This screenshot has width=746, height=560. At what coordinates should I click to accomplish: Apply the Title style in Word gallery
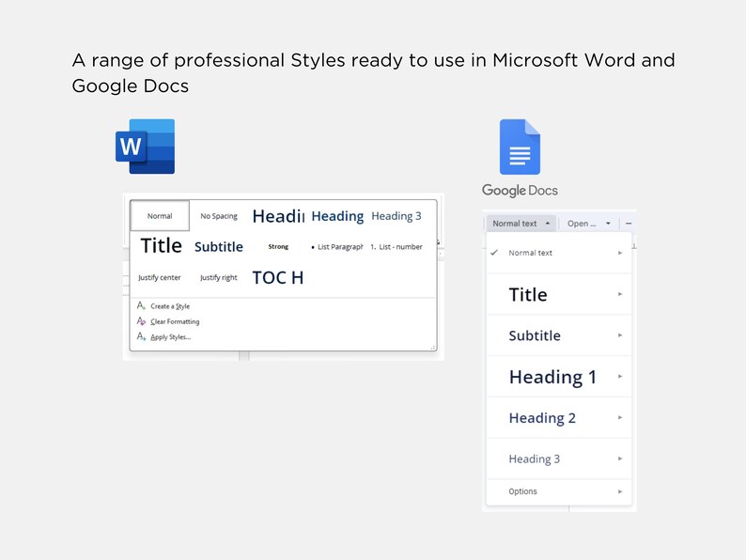pos(161,246)
